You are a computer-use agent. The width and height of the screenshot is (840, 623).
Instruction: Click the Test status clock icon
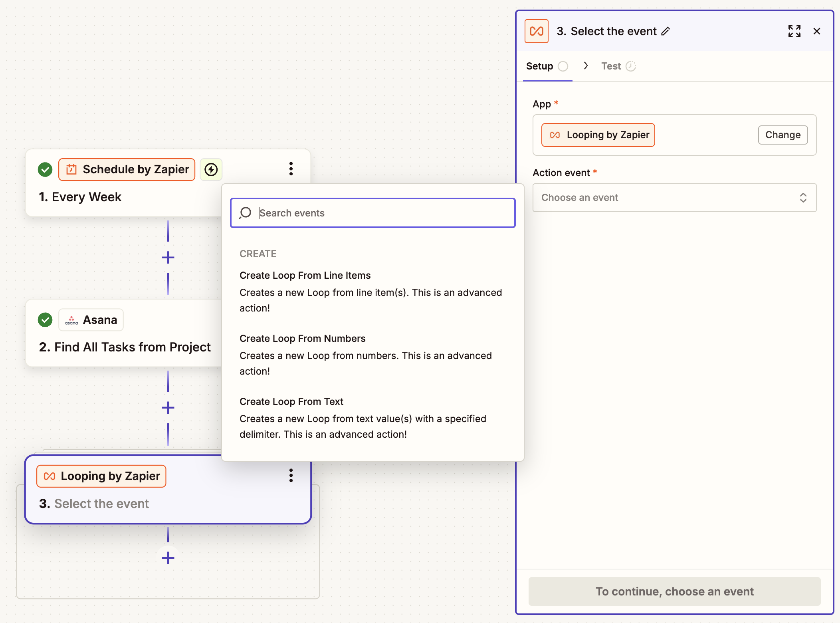tap(631, 66)
